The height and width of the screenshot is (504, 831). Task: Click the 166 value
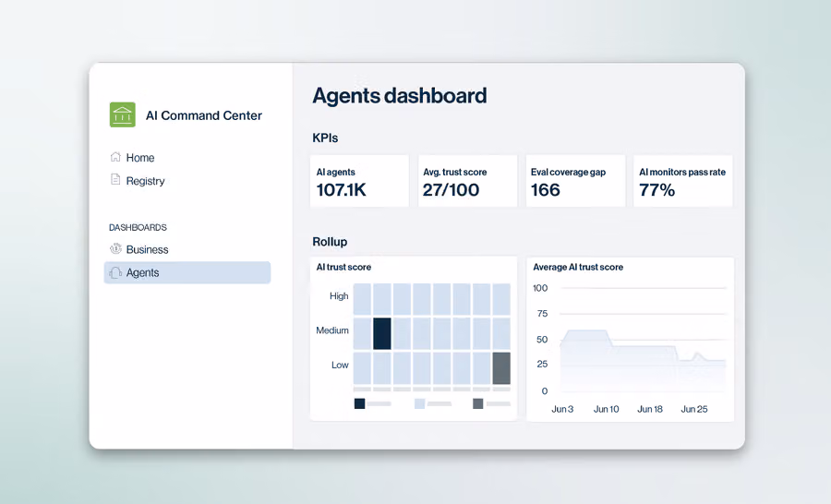546,190
